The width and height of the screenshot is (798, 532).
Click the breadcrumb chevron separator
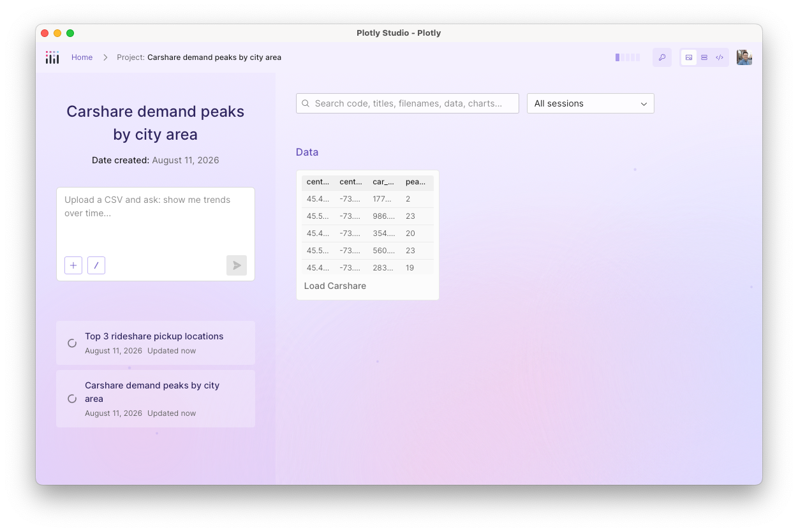(x=105, y=57)
